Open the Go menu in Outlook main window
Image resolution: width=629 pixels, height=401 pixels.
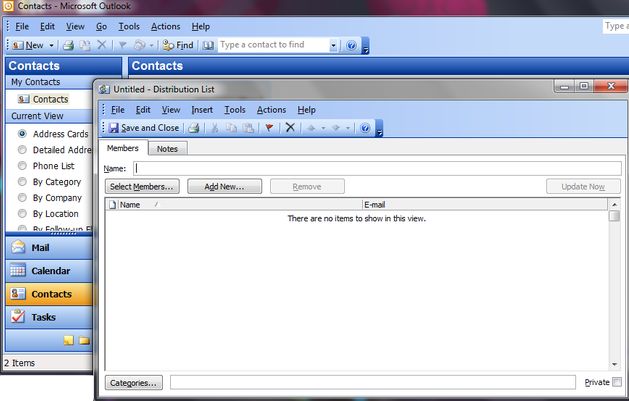click(x=101, y=26)
